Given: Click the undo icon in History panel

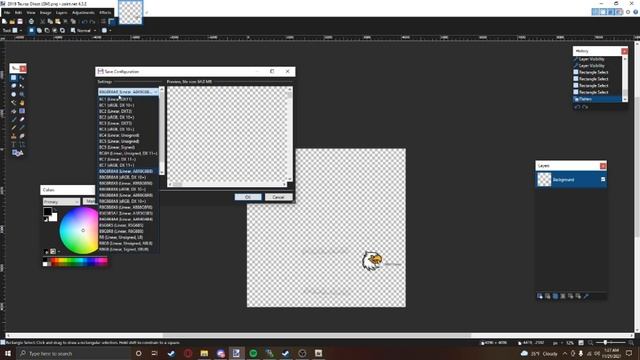Looking at the screenshot, I should click(577, 107).
